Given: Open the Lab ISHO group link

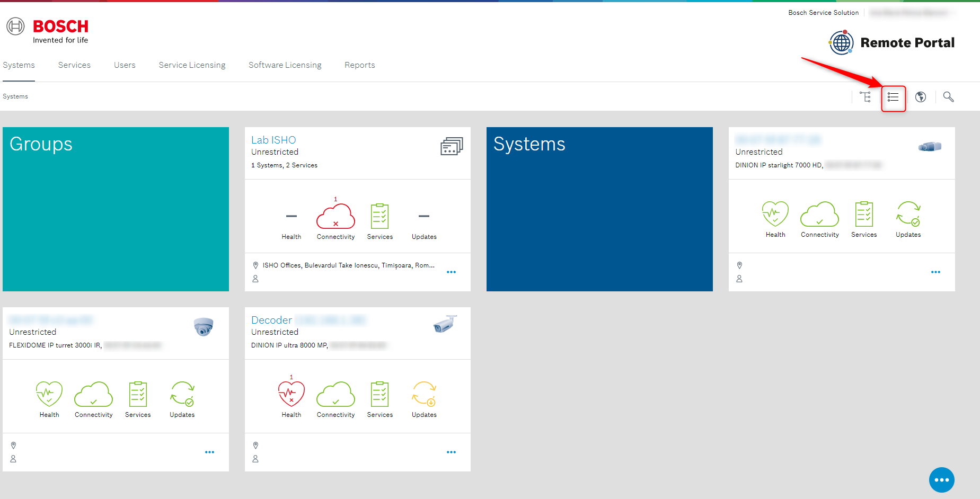Looking at the screenshot, I should pyautogui.click(x=273, y=140).
